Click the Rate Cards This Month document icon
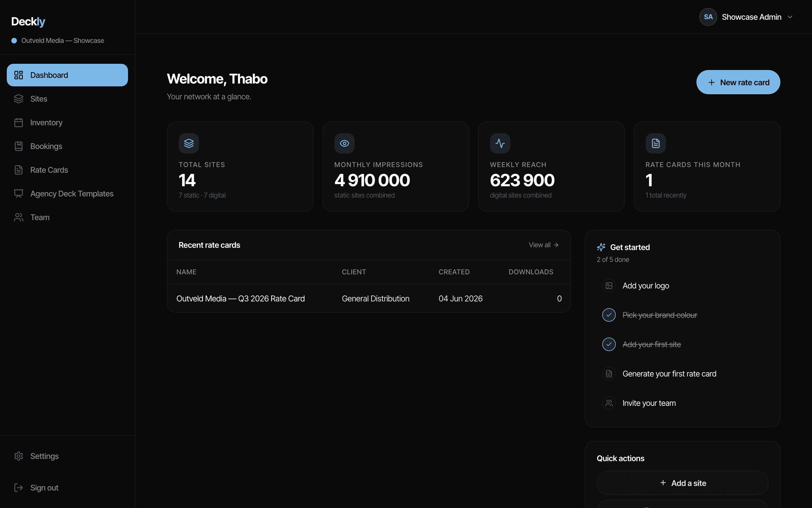 [x=656, y=143]
